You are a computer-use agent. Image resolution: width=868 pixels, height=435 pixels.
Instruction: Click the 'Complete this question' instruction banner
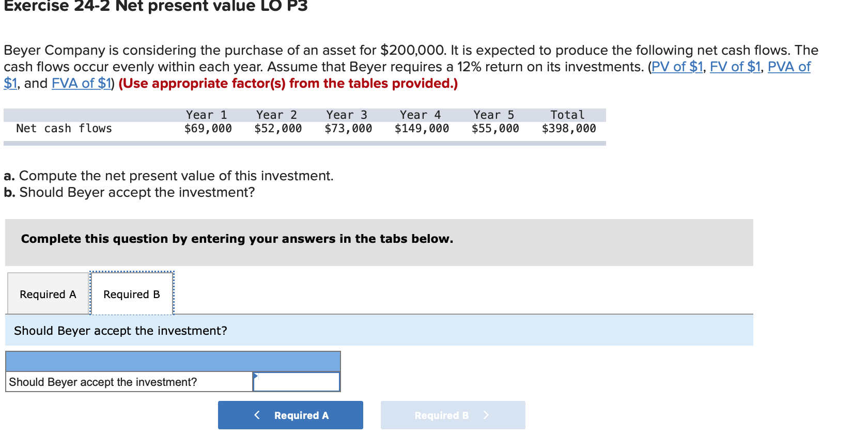[x=237, y=239]
